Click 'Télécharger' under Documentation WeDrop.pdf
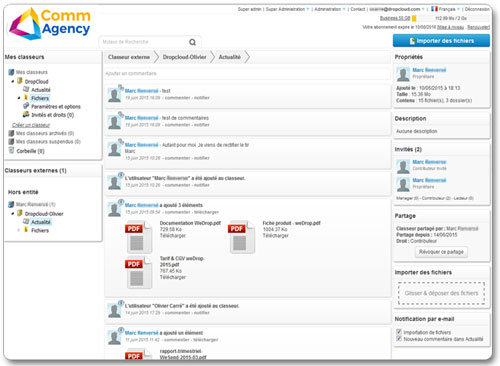Image resolution: width=500 pixels, height=366 pixels. pyautogui.click(x=173, y=236)
